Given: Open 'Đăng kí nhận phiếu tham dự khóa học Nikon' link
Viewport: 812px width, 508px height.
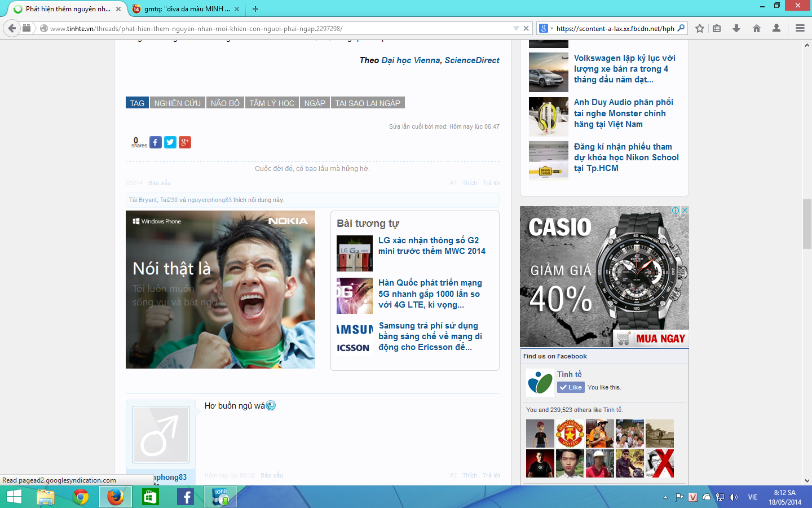Looking at the screenshot, I should 626,157.
